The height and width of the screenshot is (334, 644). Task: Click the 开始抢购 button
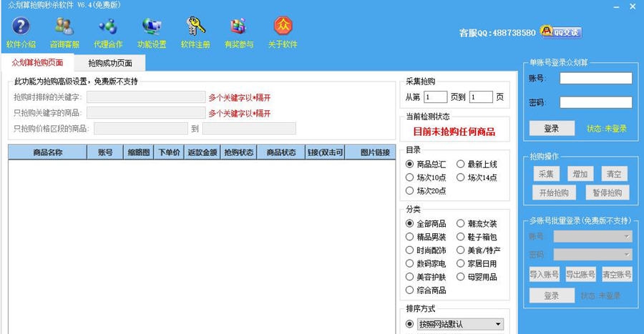tap(554, 193)
